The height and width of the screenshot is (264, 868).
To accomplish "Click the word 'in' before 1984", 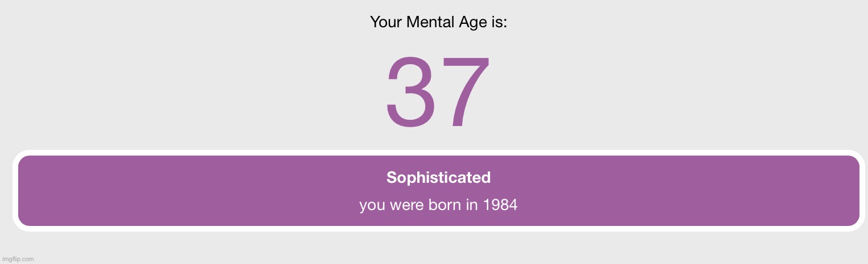I will pos(472,205).
